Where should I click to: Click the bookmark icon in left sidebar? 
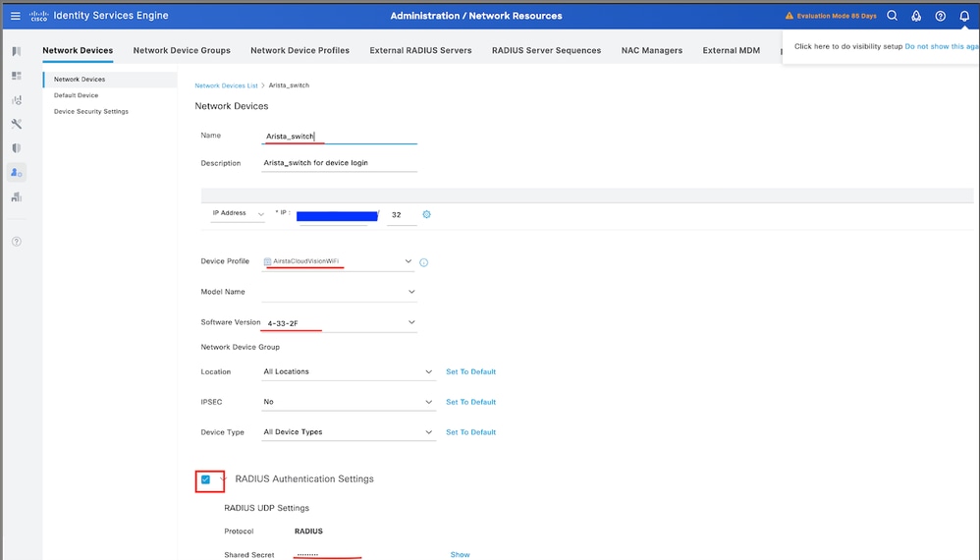[16, 51]
